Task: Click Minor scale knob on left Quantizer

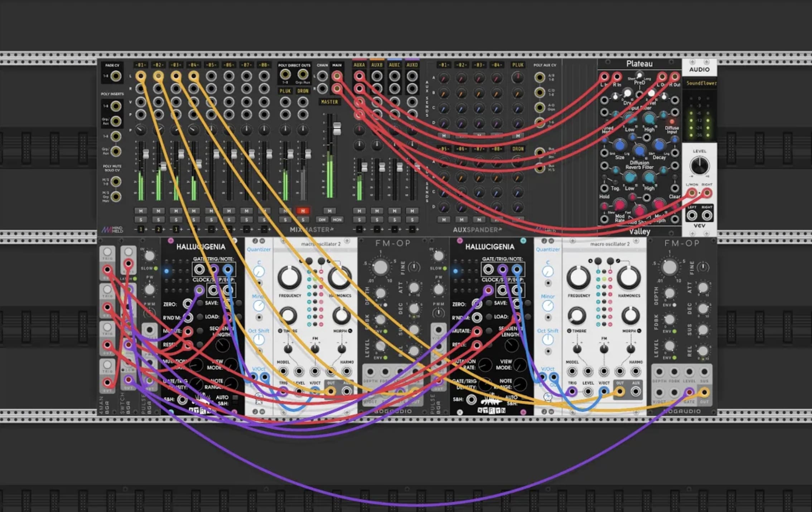Action: (x=259, y=305)
